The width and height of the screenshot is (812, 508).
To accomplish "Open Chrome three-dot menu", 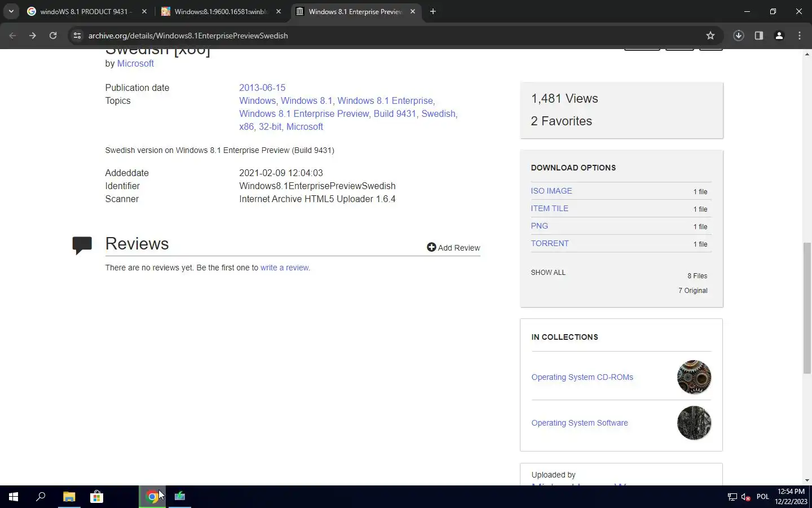I will pos(800,36).
